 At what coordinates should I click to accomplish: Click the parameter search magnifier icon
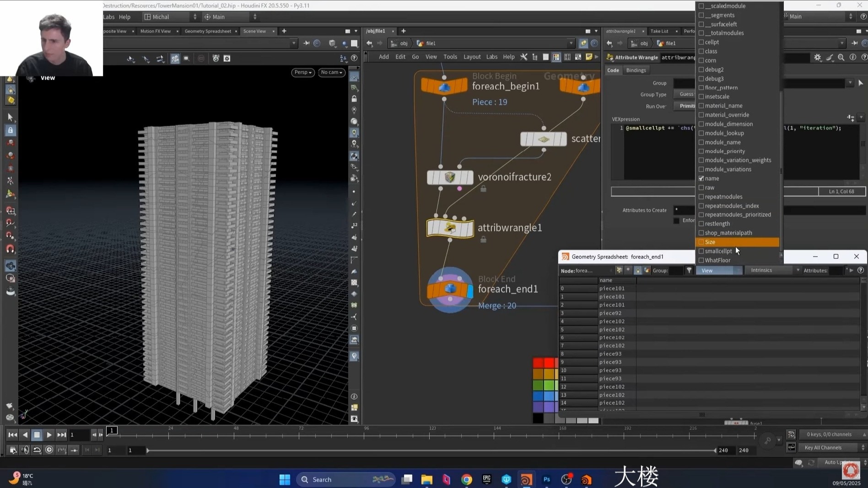841,57
